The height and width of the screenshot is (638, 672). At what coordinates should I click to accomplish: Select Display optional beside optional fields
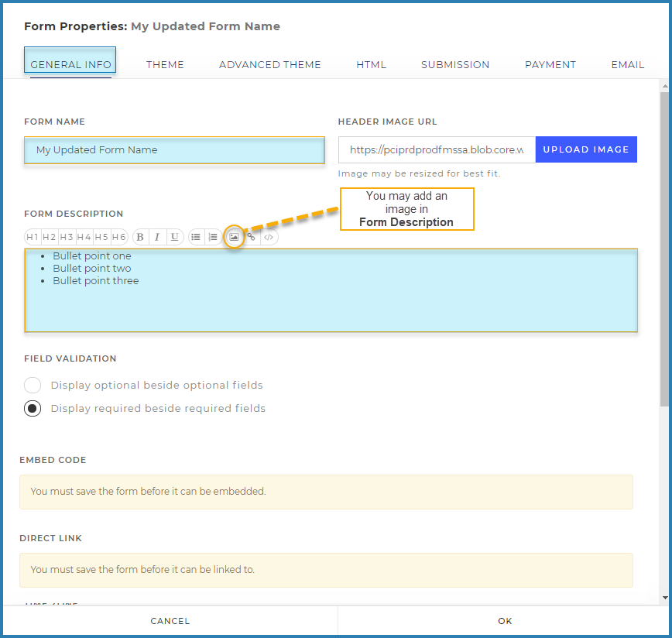tap(33, 385)
